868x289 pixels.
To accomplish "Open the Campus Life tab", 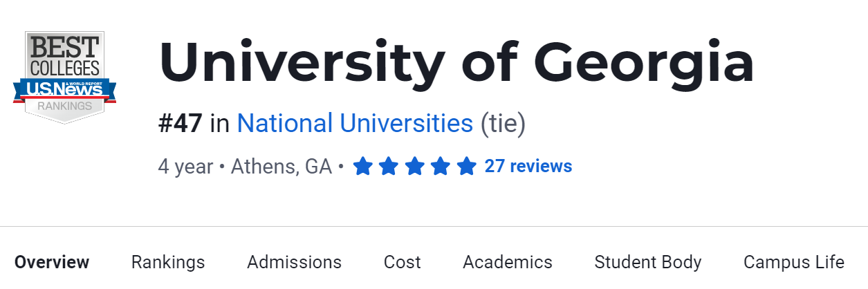I will tap(793, 263).
